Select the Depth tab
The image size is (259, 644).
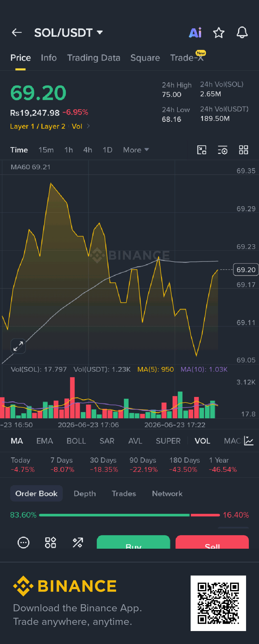click(x=85, y=493)
